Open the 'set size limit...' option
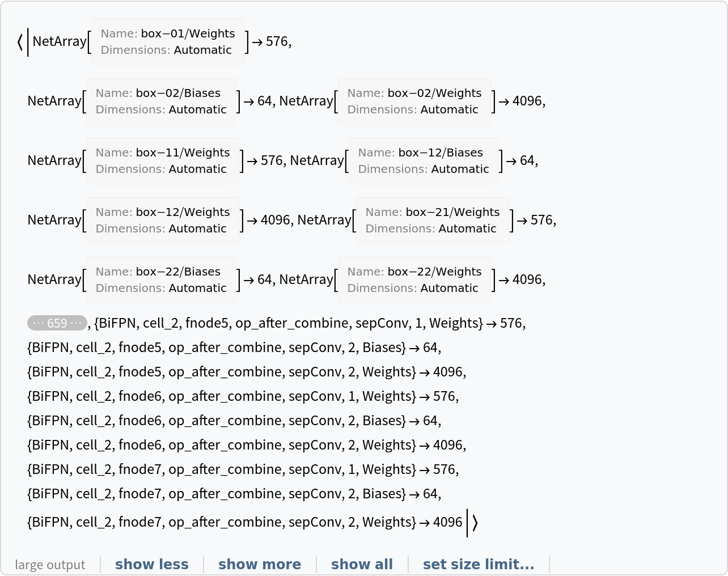This screenshot has height=576, width=728. pyautogui.click(x=478, y=564)
